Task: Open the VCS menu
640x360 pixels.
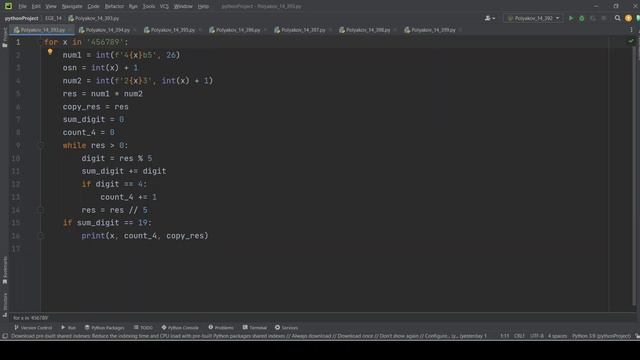Action: 164,7
